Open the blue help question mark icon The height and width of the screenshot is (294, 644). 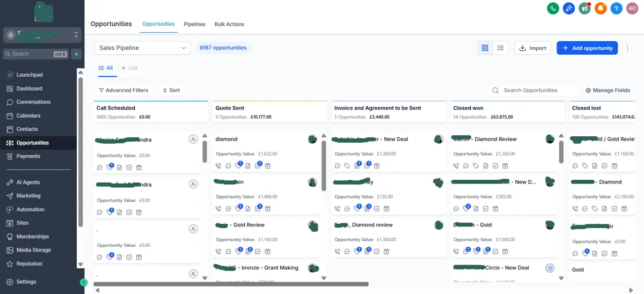617,8
